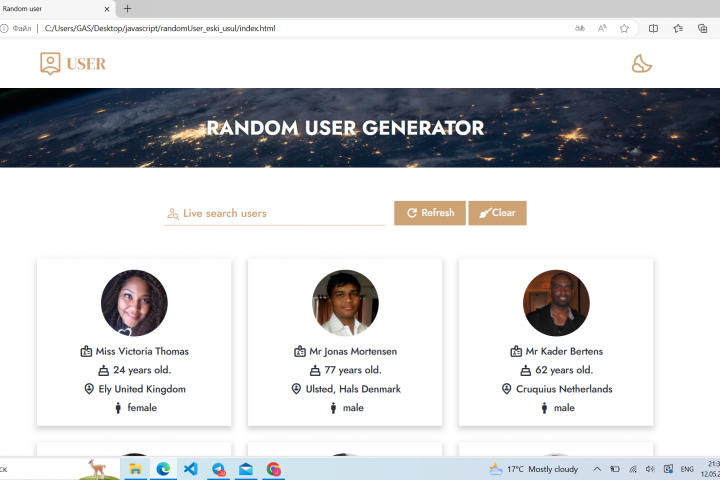Click Kader Bertens's profile photo

point(556,303)
